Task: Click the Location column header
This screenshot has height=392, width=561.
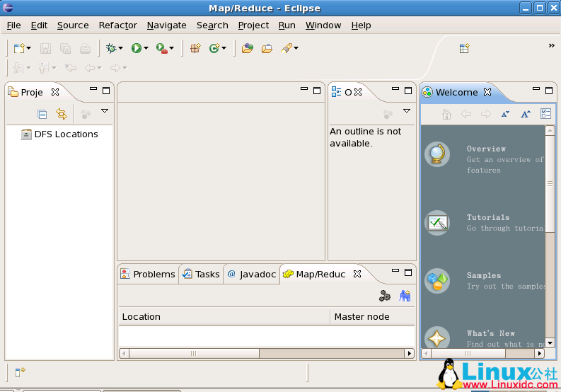Action: [224, 317]
